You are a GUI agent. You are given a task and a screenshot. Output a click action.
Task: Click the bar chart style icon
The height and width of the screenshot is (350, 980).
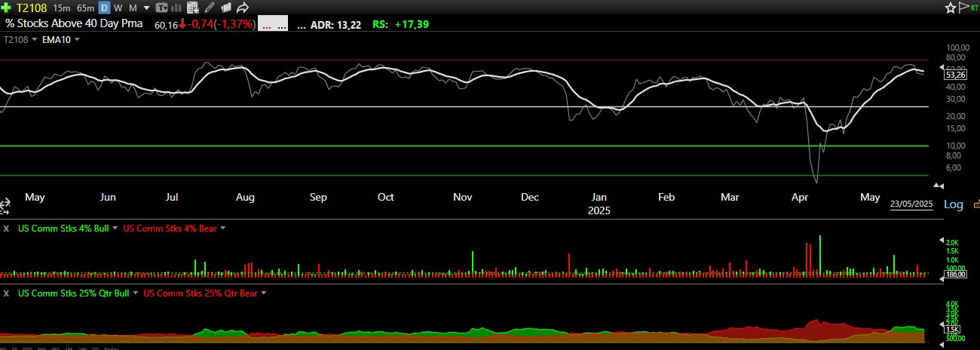point(176,8)
